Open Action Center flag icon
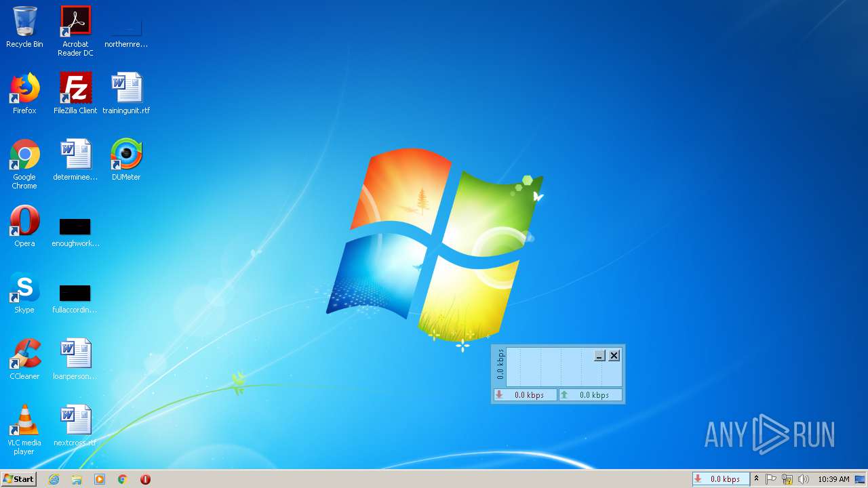This screenshot has width=868, height=488. tap(771, 479)
